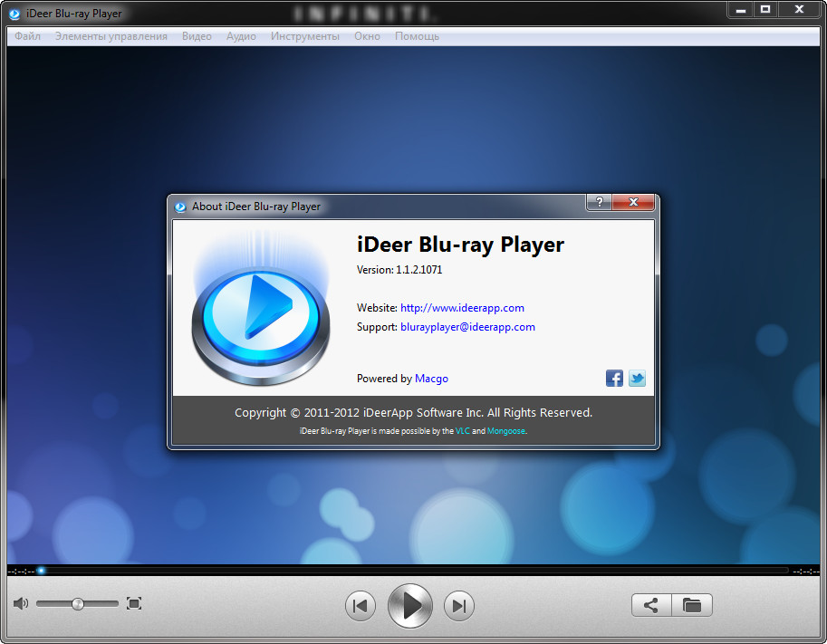Click the iDeer icon in main title bar
Screen dimensions: 827x644
pyautogui.click(x=14, y=14)
